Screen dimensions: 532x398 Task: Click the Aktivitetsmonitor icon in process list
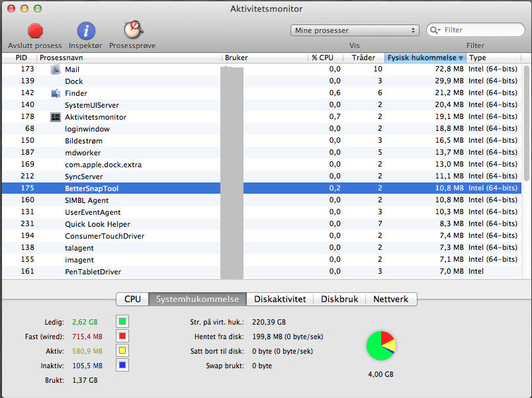(x=56, y=117)
